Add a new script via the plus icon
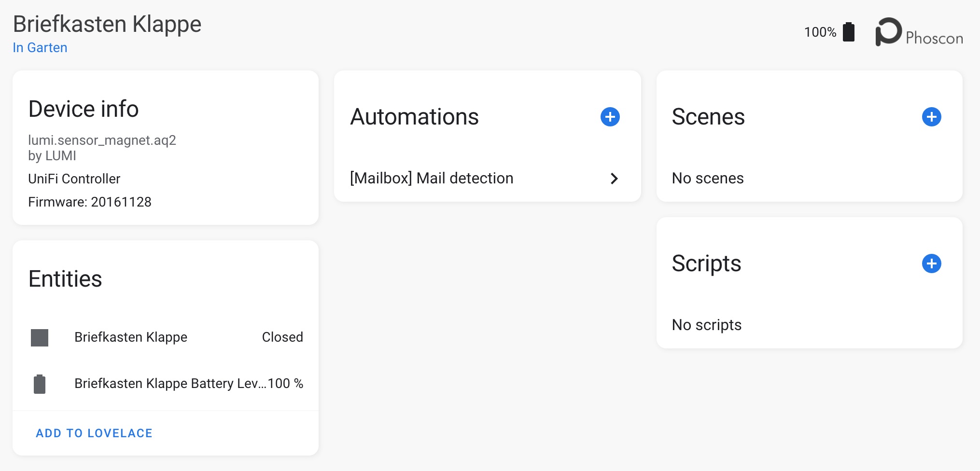Screen dimensions: 980x471 coord(931,263)
